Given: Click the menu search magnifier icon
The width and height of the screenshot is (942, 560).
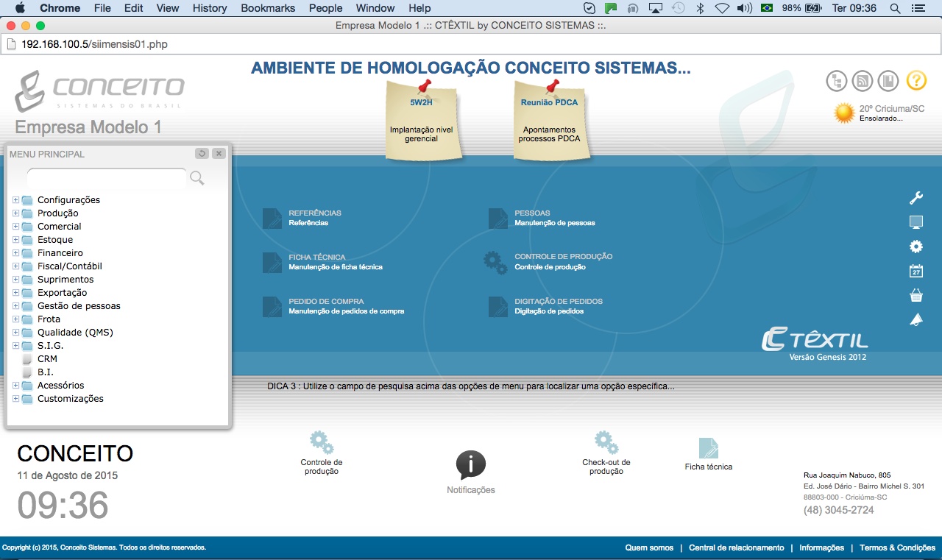Looking at the screenshot, I should point(196,178).
